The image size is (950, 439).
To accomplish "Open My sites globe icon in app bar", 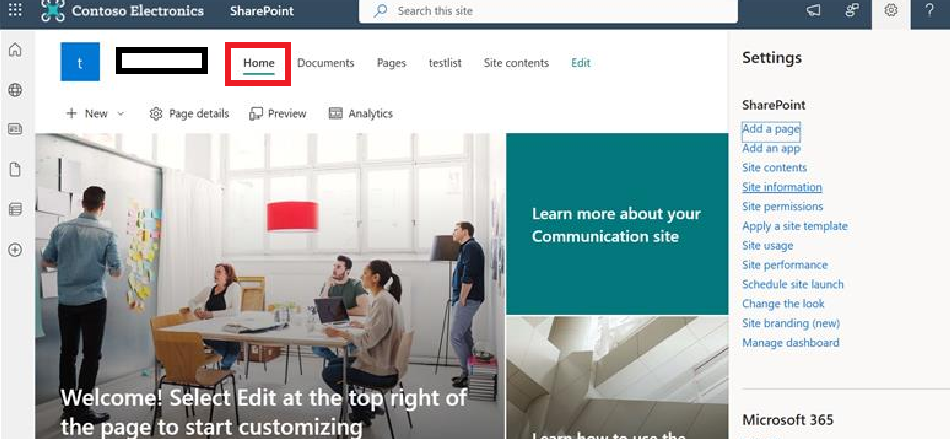I will click(15, 90).
